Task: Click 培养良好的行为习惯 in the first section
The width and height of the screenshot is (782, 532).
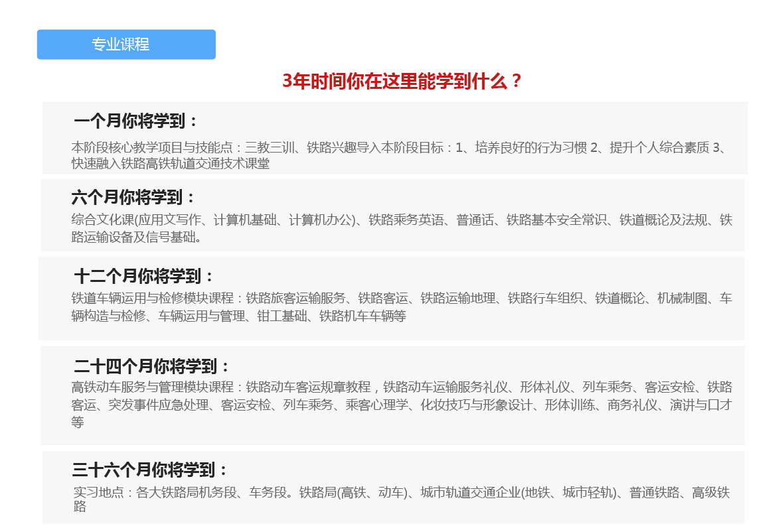Action: click(531, 148)
